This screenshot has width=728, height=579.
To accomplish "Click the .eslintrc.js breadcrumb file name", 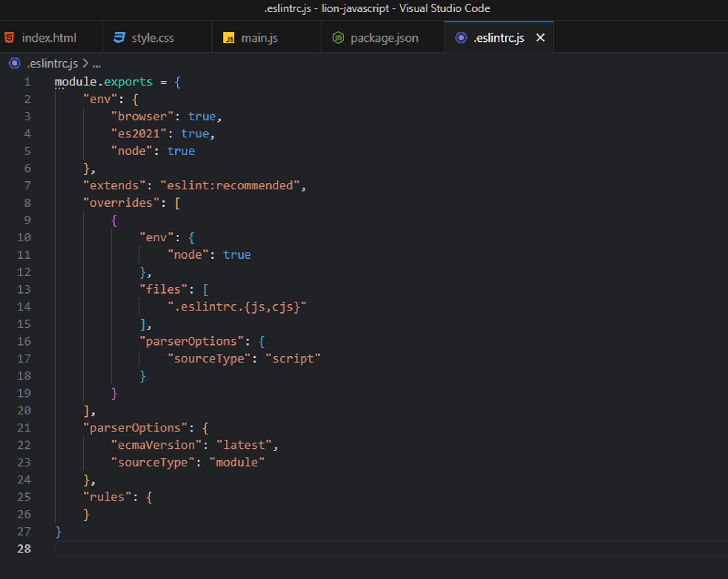I will pos(52,64).
